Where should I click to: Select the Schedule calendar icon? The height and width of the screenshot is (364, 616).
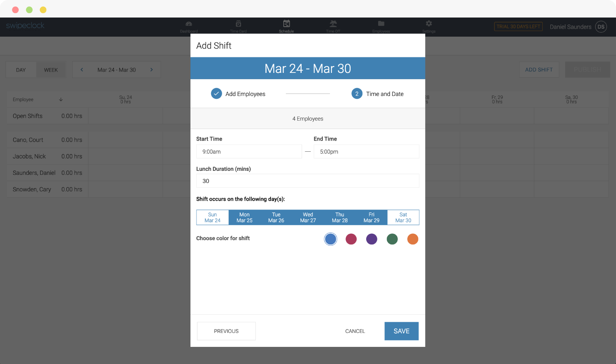click(286, 23)
